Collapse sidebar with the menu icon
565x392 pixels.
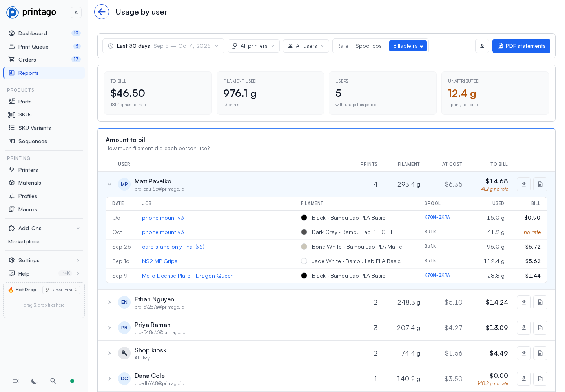point(16,381)
